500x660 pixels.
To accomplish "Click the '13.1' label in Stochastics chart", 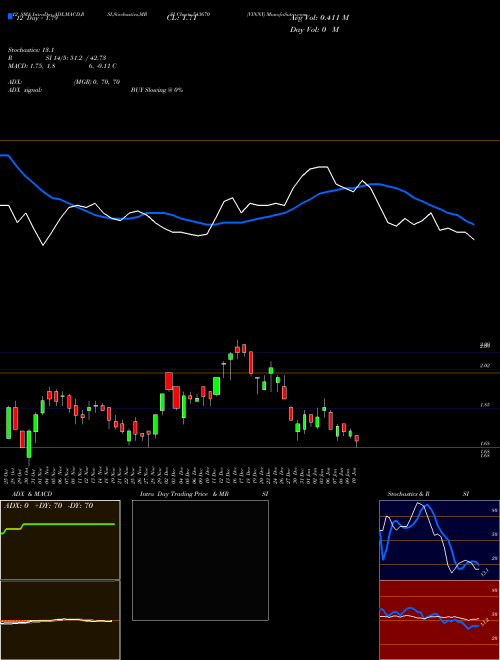I will click(x=484, y=572).
